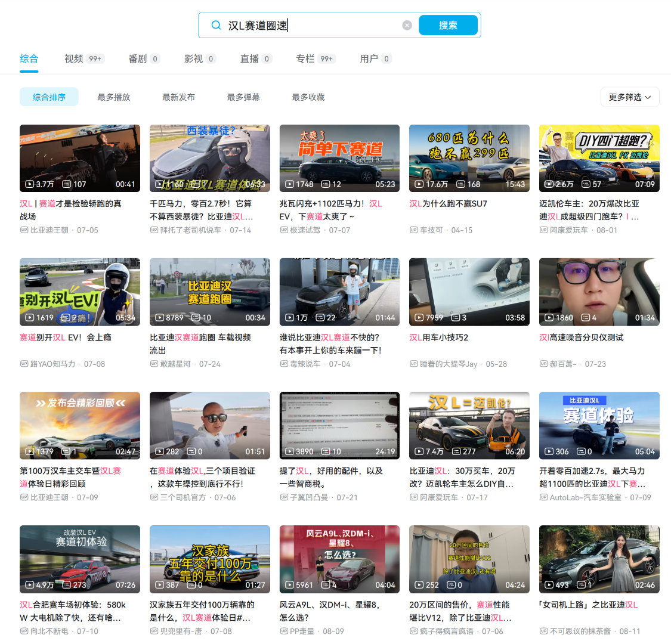Click UP icon beside 阿康爱玩车 08-01

[x=543, y=230]
